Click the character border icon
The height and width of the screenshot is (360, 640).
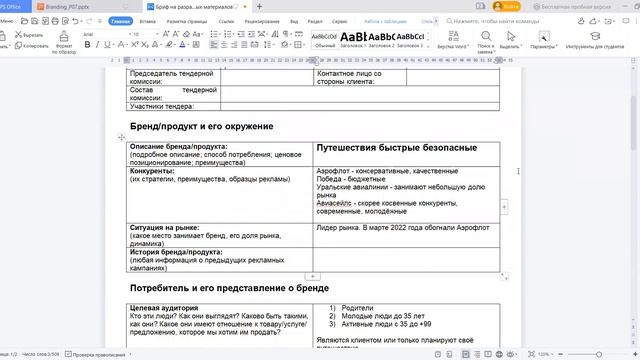tap(196, 45)
